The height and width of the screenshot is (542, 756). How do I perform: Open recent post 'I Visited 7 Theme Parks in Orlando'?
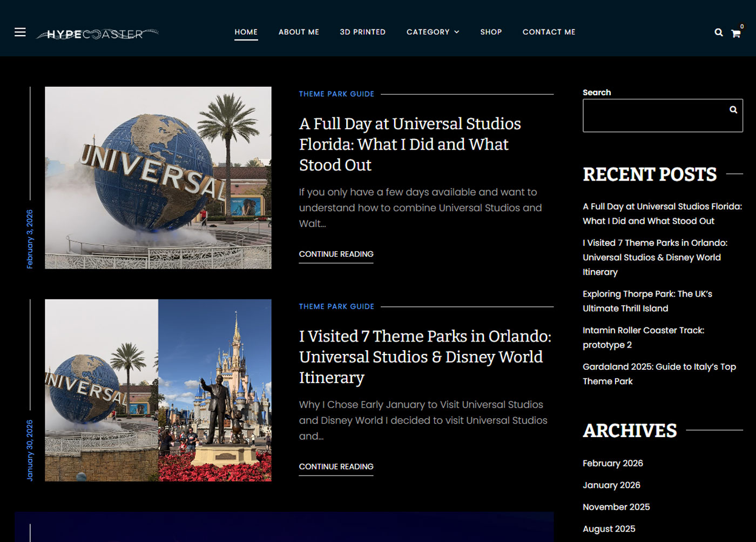[655, 257]
